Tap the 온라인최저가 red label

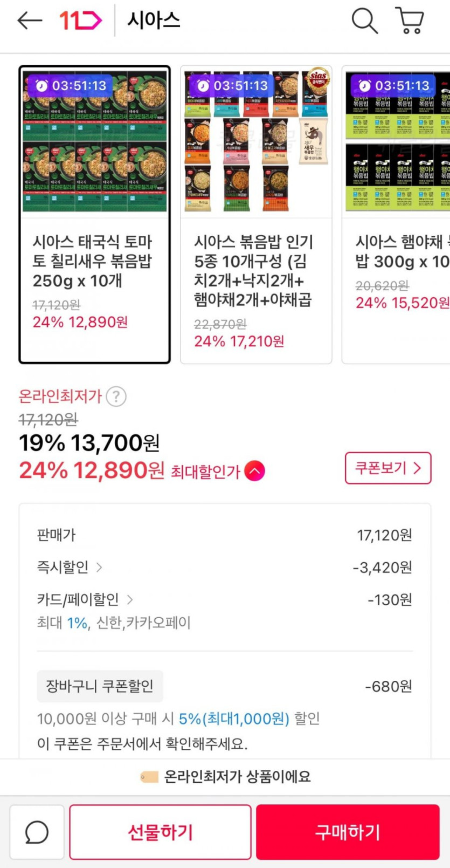60,397
